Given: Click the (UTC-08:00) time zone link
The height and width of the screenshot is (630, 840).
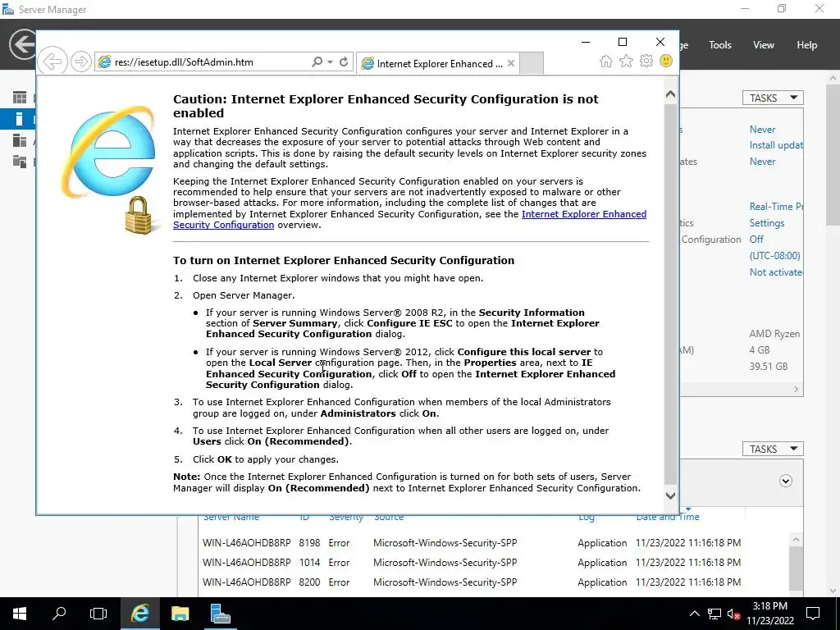Looking at the screenshot, I should coord(774,256).
